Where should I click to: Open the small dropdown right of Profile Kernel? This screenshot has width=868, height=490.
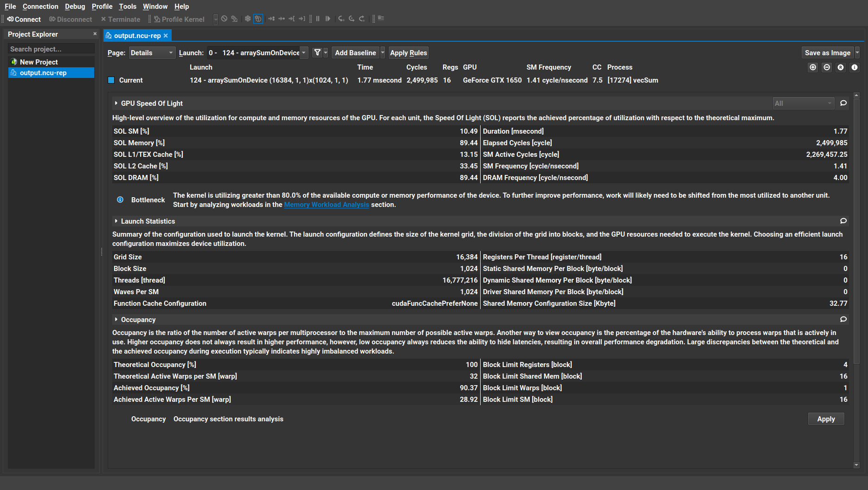click(x=216, y=19)
